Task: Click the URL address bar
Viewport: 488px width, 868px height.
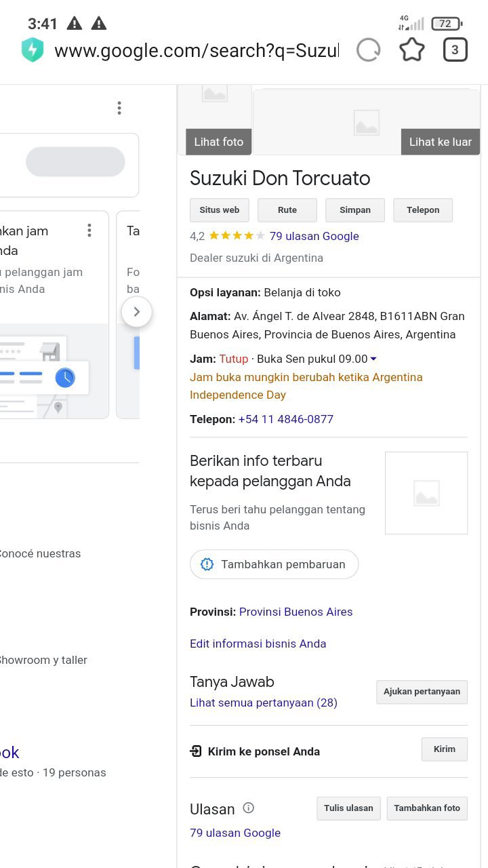Action: (197, 50)
